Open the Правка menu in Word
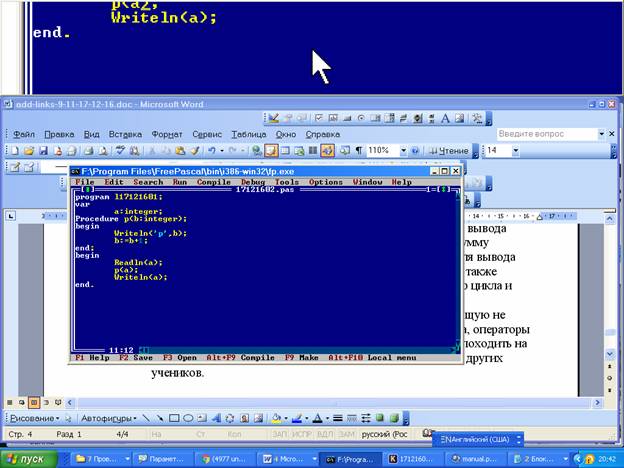624x468 pixels. pyautogui.click(x=59, y=135)
